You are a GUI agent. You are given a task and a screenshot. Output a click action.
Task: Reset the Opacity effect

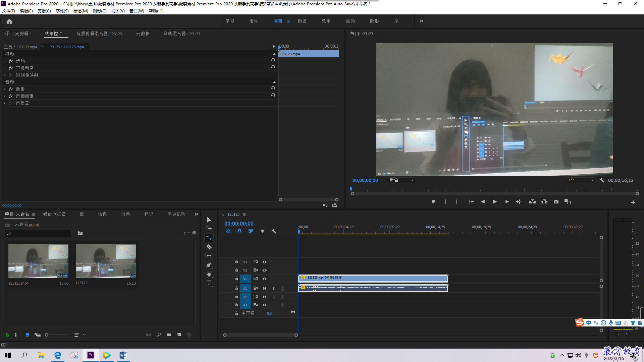(x=273, y=67)
